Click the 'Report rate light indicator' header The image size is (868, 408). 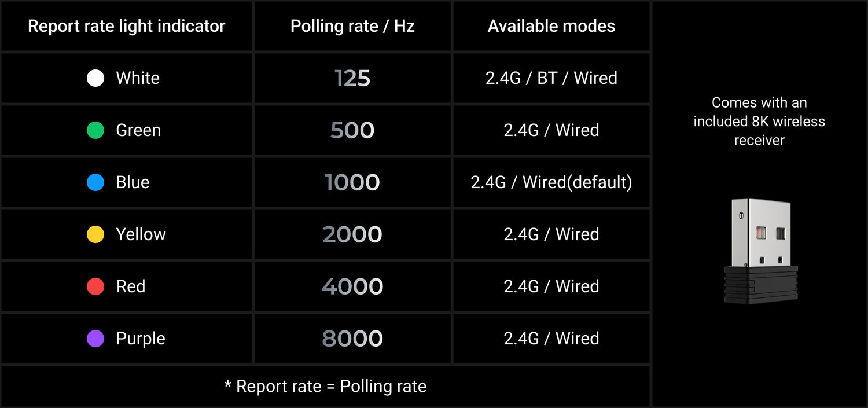[127, 26]
